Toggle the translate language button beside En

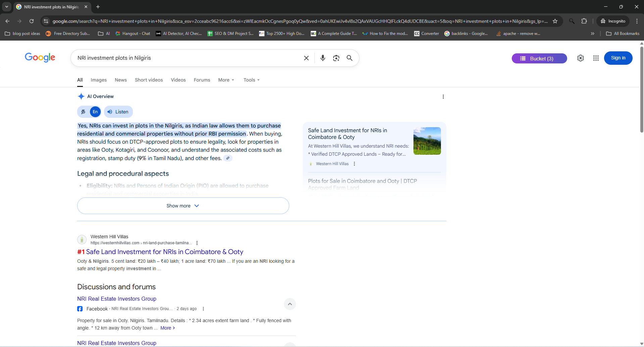(x=83, y=112)
